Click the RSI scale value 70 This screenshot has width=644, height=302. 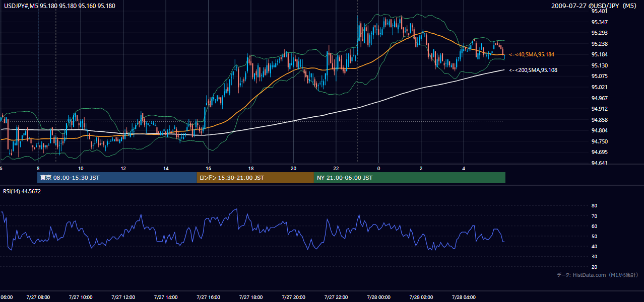pyautogui.click(x=594, y=216)
